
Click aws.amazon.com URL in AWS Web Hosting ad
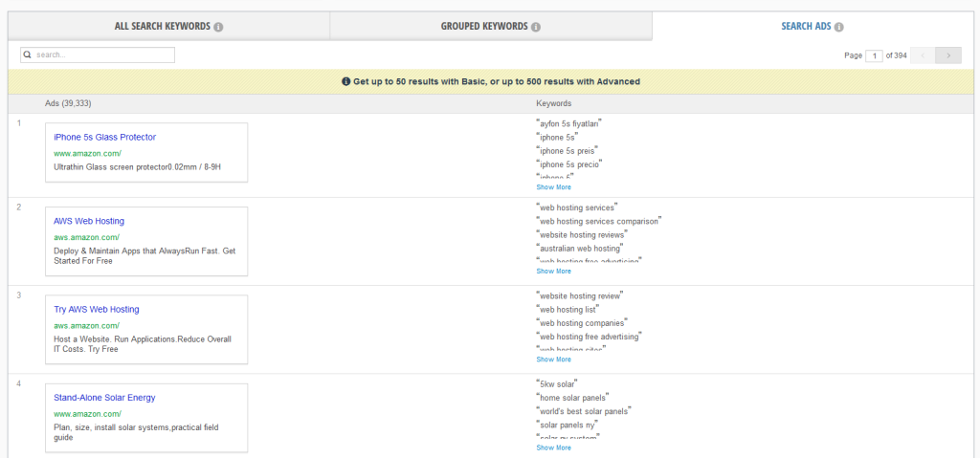click(86, 237)
